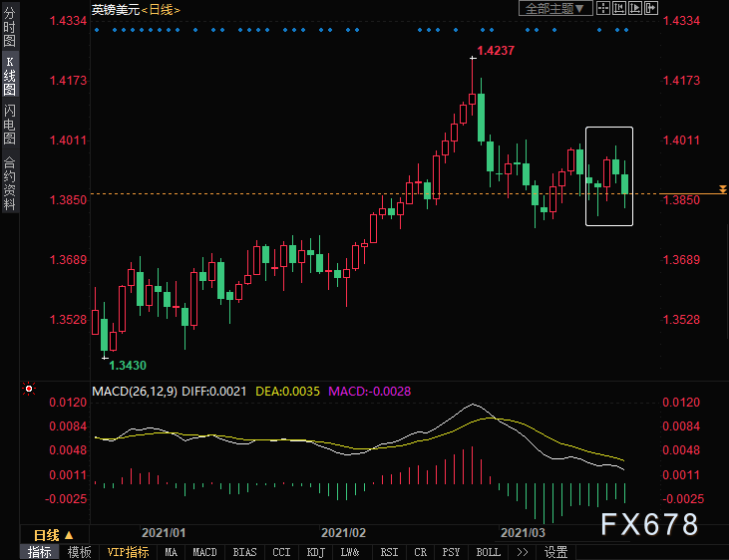Open 合约资料 panel
This screenshot has height=560, width=729.
[x=9, y=183]
